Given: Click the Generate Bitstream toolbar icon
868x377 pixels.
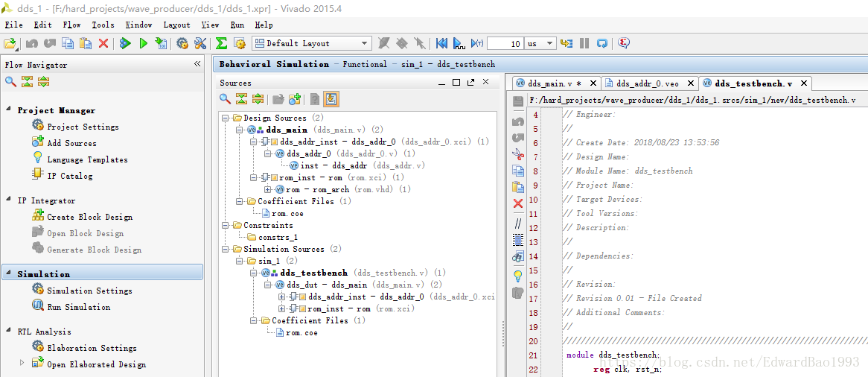Looking at the screenshot, I should click(x=161, y=43).
